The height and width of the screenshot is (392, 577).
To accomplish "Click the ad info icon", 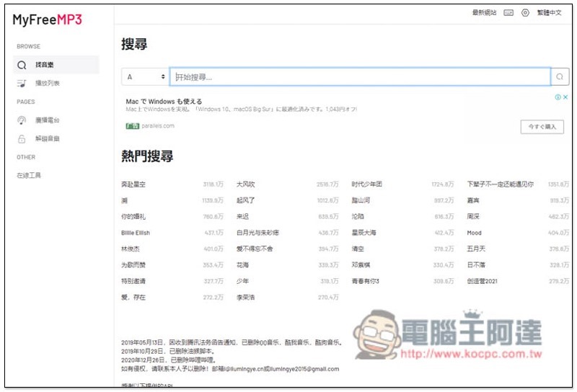I will coord(558,97).
